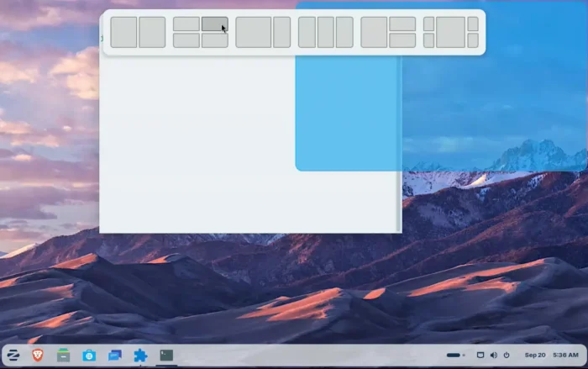
Task: Open the Software store shopping bag icon
Action: click(x=89, y=355)
